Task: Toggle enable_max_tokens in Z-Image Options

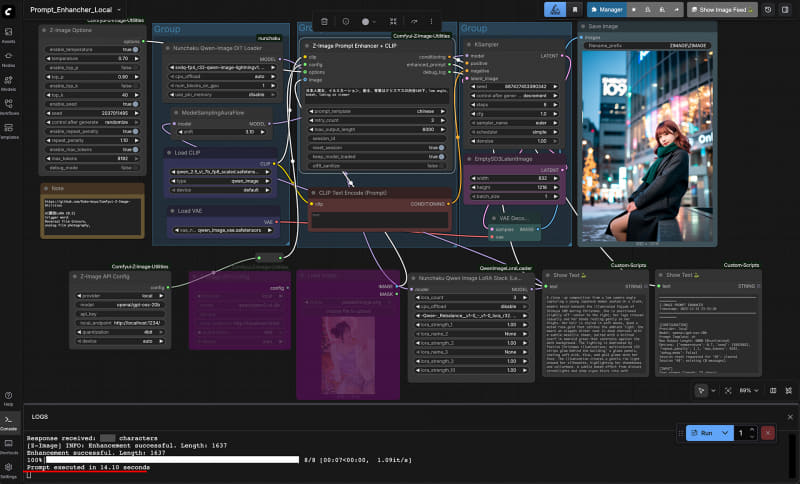Action: tap(92, 149)
